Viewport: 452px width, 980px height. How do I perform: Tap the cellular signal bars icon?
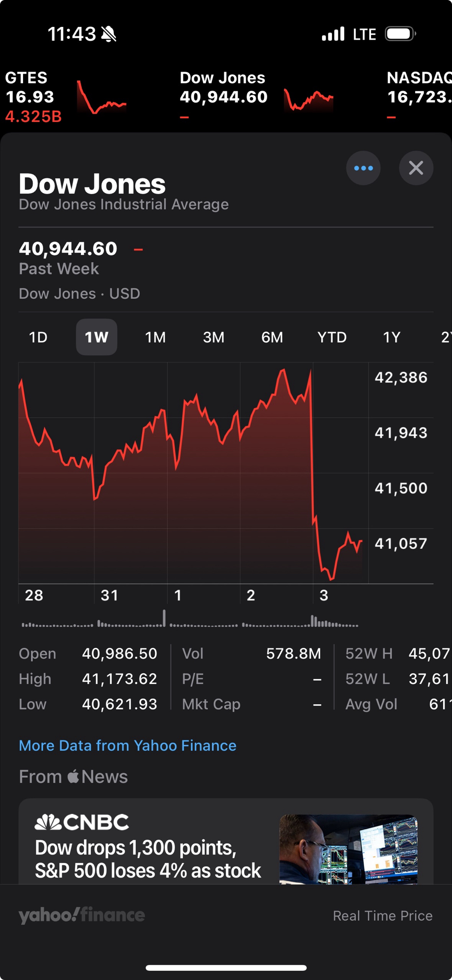click(x=333, y=34)
